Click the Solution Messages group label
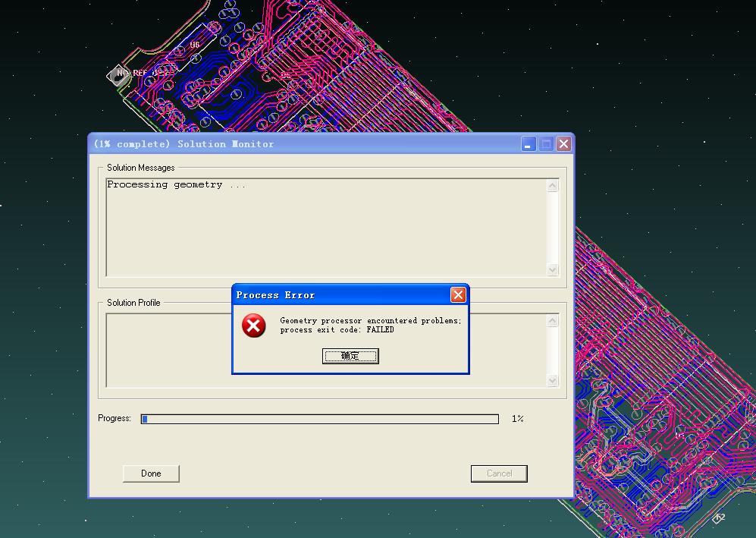Screen dimensions: 756x538 click(x=141, y=168)
